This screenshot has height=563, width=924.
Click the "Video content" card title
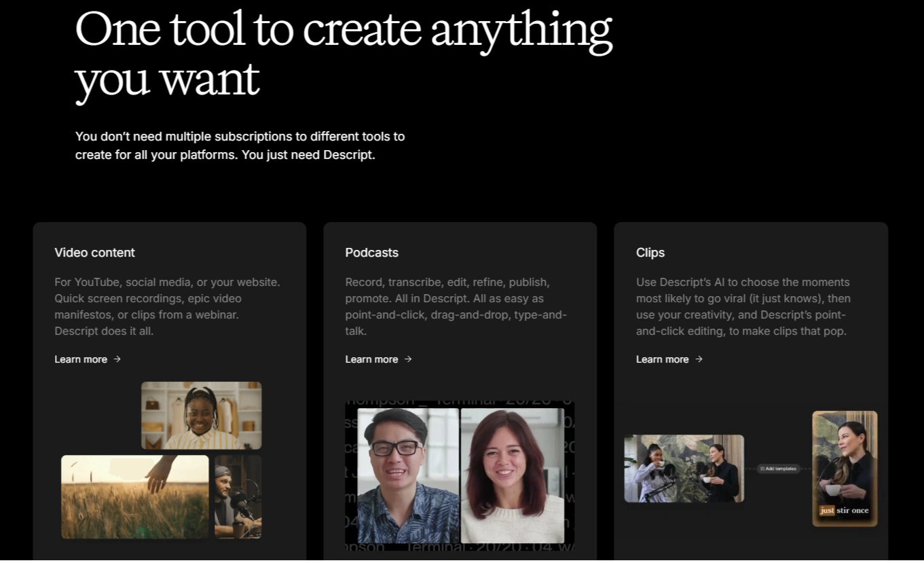coord(94,253)
